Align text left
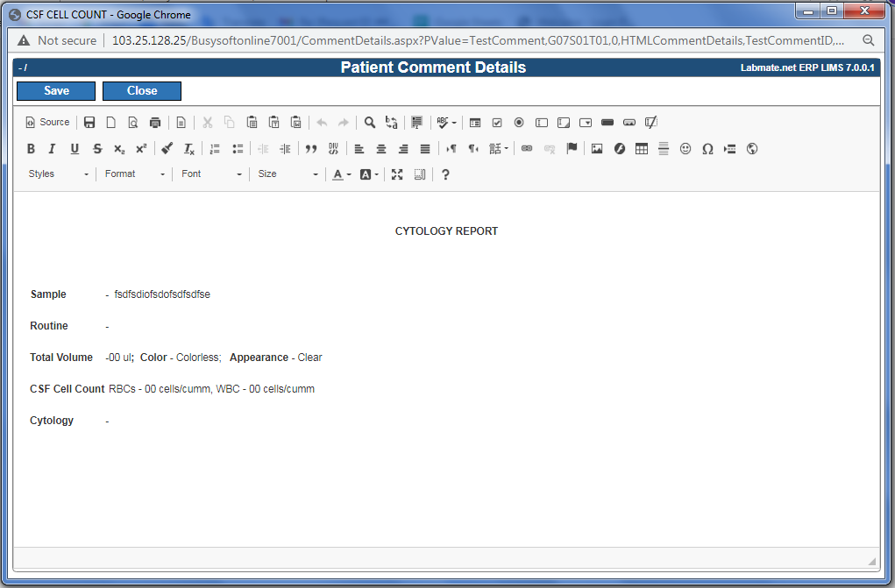Viewport: 895px width, 588px height. [359, 149]
